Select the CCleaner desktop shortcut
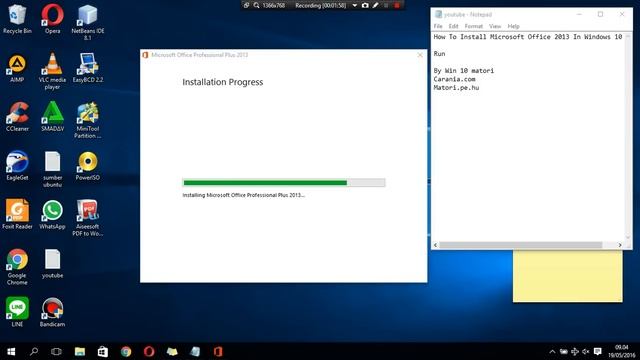The image size is (640, 360). click(17, 117)
